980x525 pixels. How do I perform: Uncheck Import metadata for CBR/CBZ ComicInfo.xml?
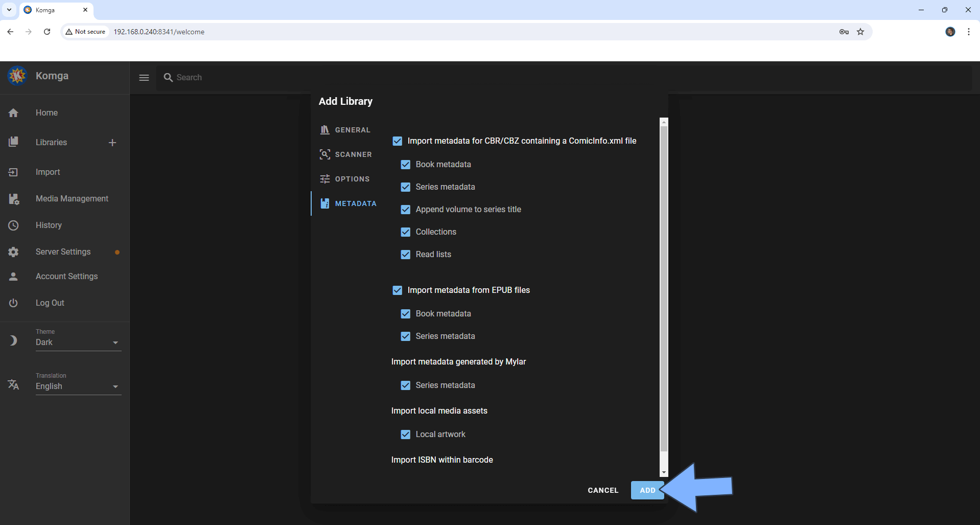point(397,141)
